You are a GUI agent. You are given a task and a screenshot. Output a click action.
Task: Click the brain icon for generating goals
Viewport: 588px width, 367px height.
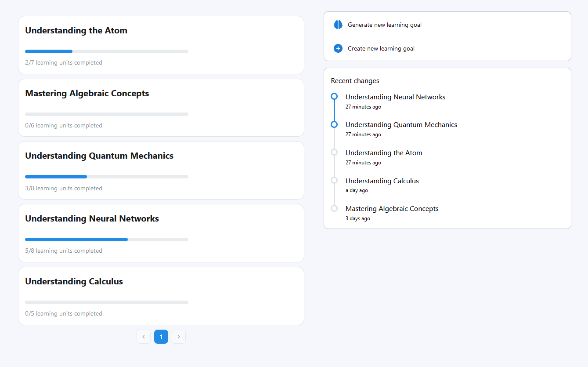coord(338,25)
